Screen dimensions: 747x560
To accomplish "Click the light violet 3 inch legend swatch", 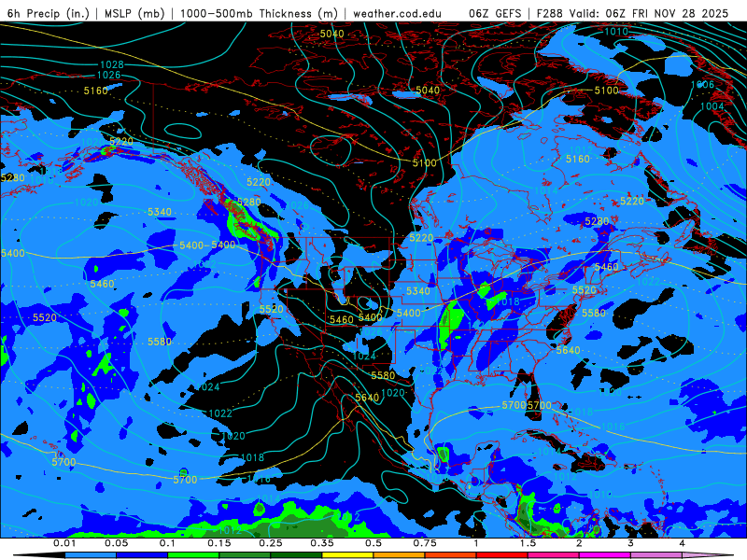I will pos(656,555).
